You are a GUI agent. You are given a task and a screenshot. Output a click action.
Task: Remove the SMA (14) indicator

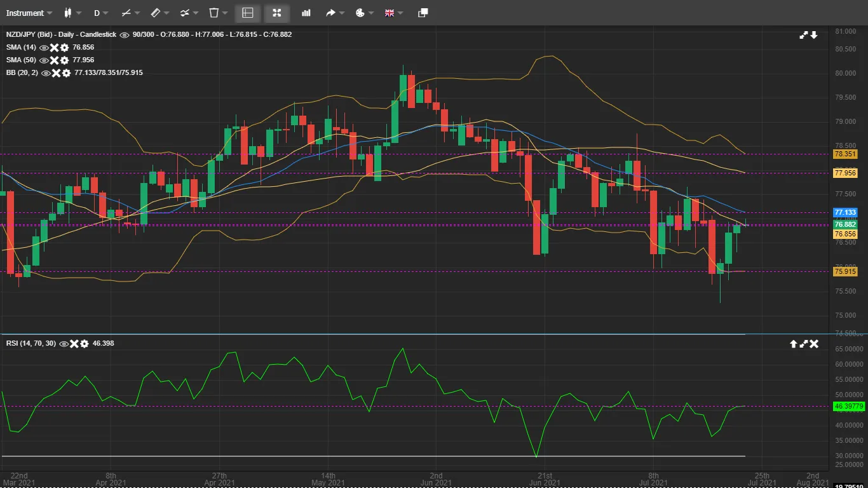click(55, 48)
